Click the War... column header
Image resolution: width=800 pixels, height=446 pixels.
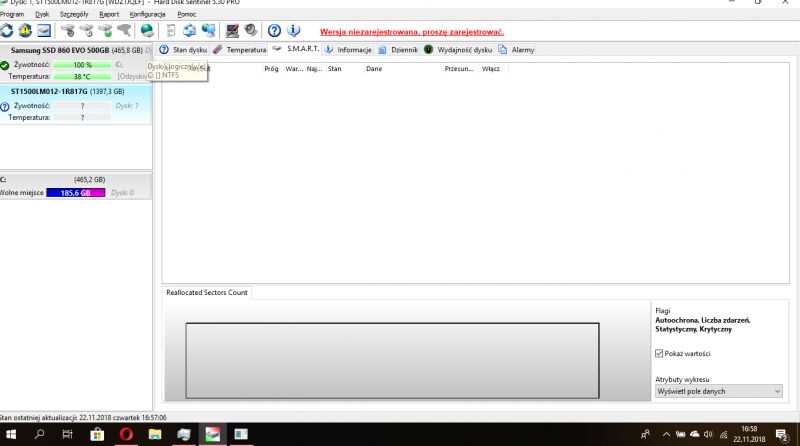(294, 68)
